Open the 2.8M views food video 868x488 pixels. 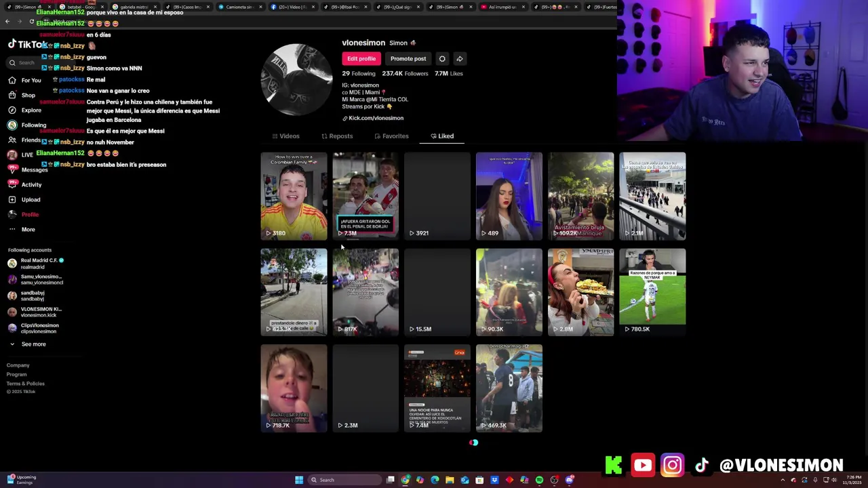581,292
